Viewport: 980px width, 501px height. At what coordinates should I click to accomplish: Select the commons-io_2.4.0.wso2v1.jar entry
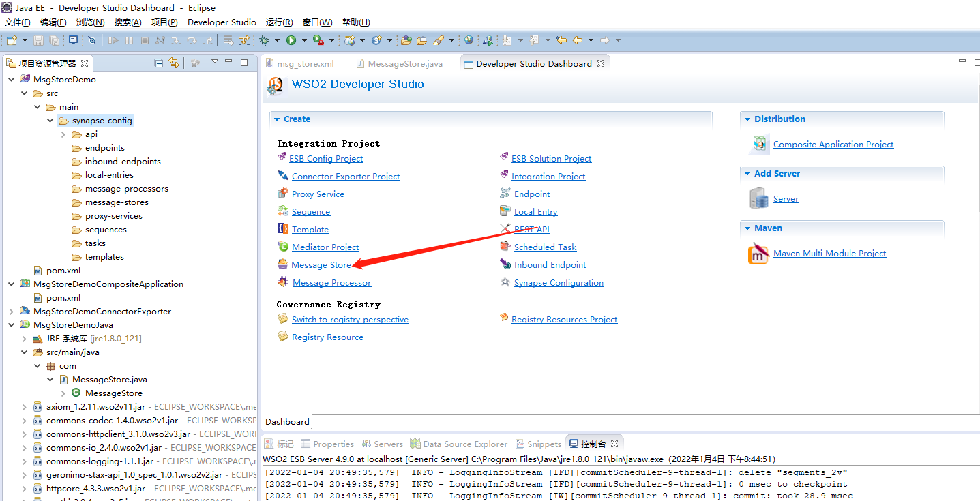(104, 448)
